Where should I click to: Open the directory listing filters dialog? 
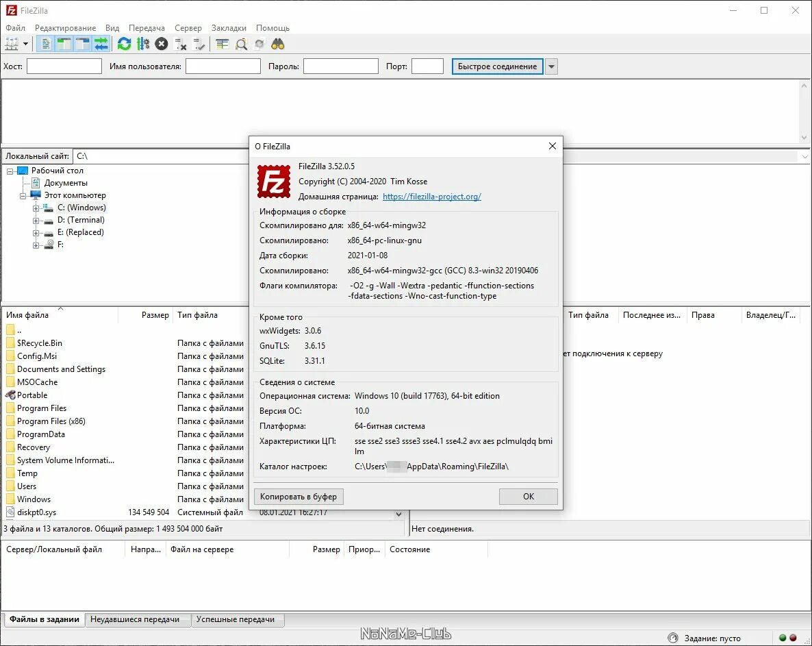(x=222, y=44)
